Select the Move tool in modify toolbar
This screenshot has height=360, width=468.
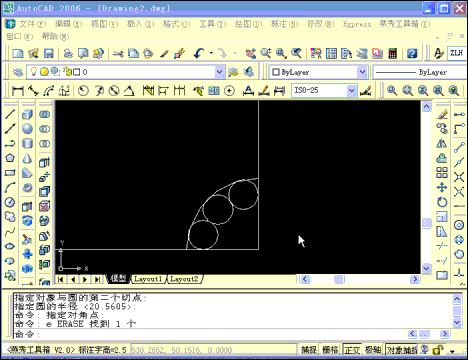(442, 187)
